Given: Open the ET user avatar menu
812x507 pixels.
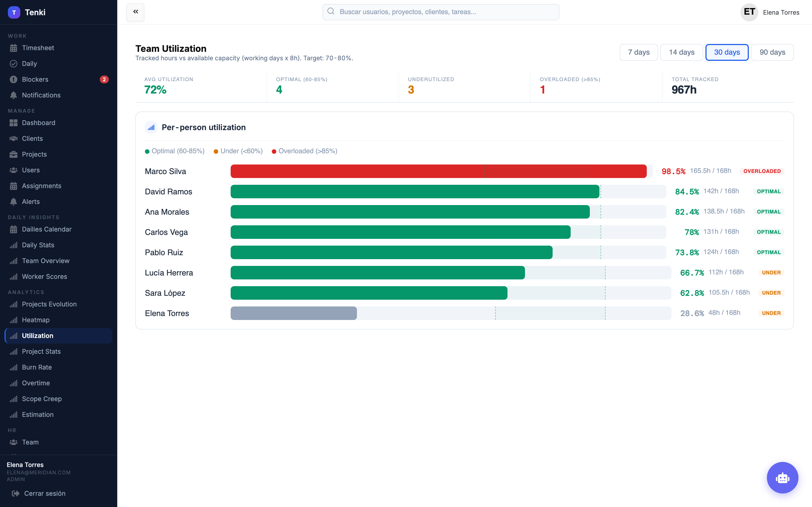Looking at the screenshot, I should tap(749, 12).
